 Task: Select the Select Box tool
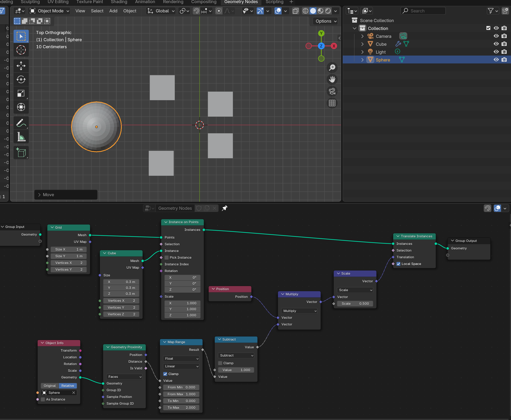[21, 36]
